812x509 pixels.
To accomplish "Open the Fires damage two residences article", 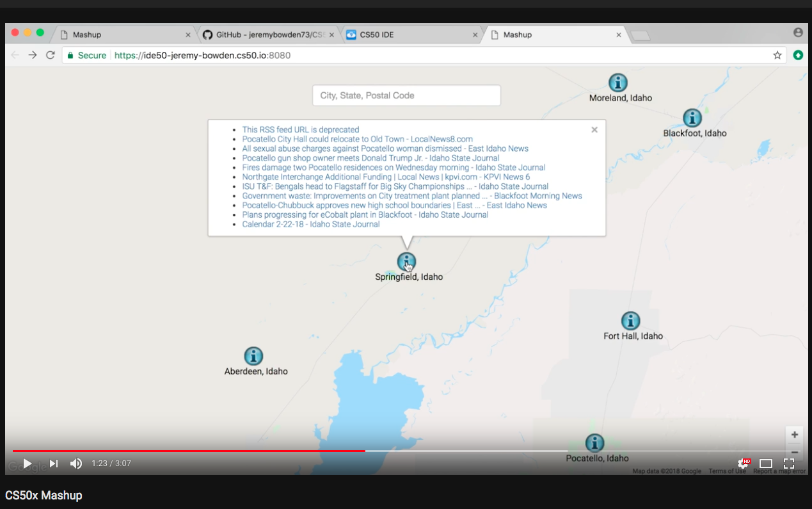I will tap(394, 168).
